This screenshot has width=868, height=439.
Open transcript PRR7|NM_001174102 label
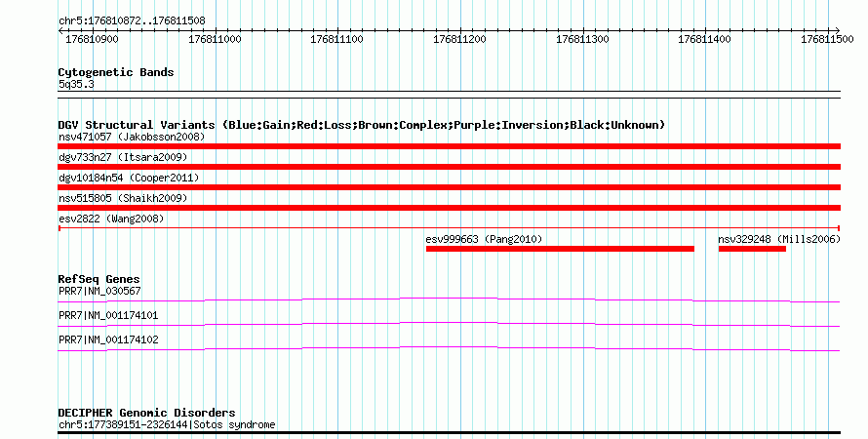coord(108,339)
